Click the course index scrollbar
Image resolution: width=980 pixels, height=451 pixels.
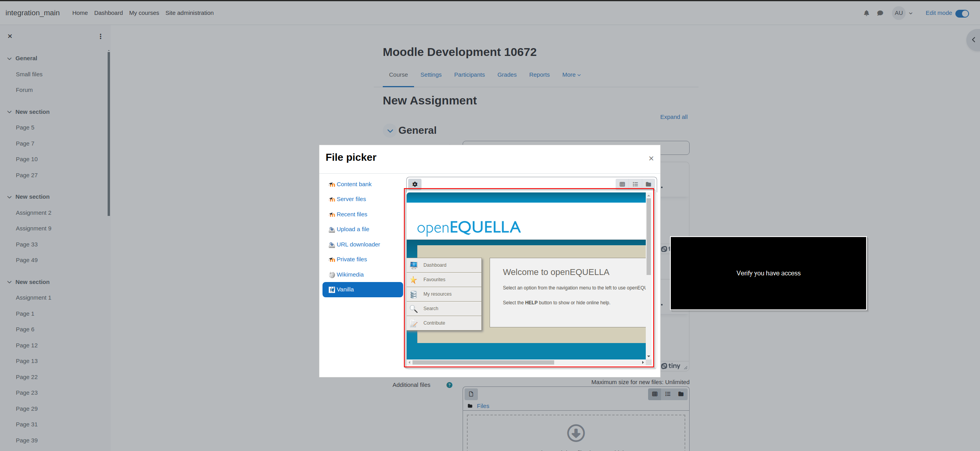tap(109, 133)
